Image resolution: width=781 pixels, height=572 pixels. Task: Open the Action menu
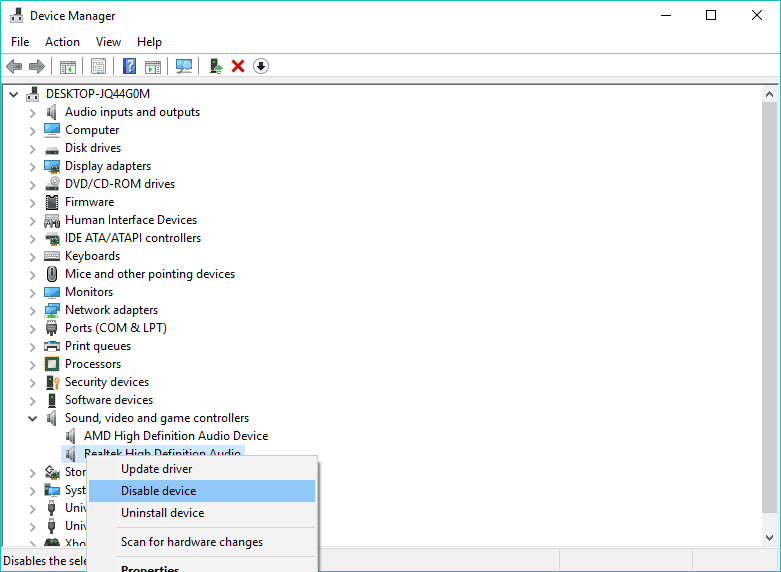point(62,42)
